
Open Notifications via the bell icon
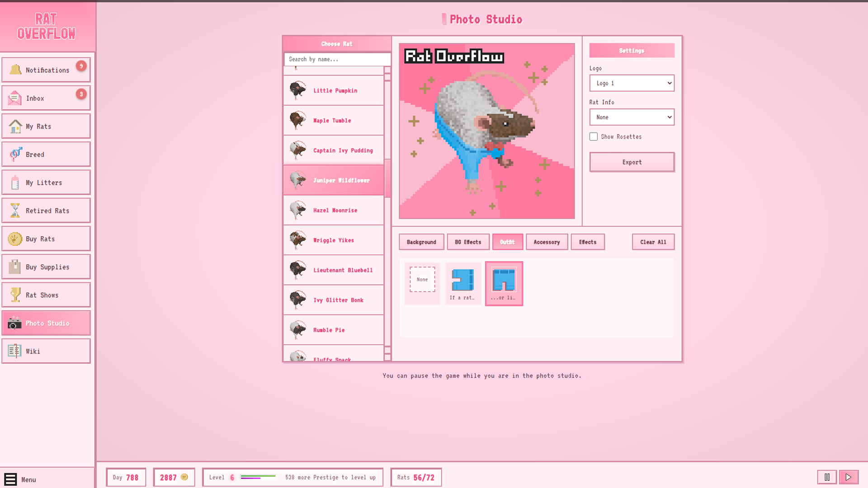pyautogui.click(x=15, y=70)
